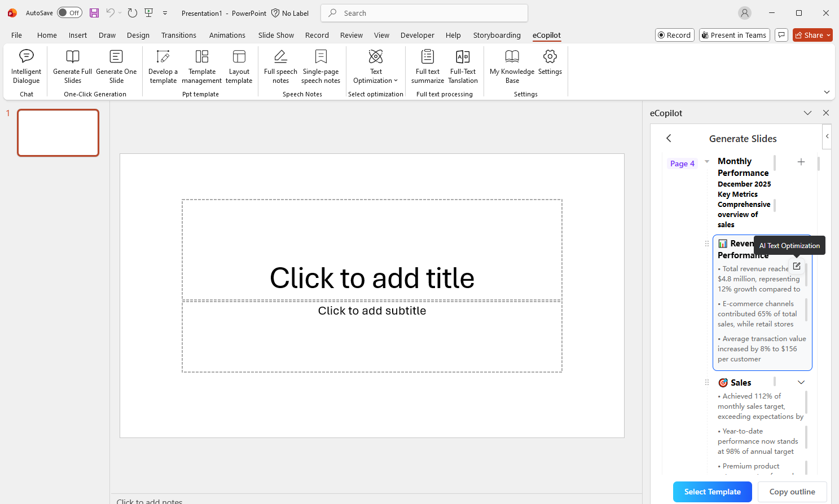Collapse the Sales section chevron
This screenshot has height=504, width=839.
click(801, 382)
